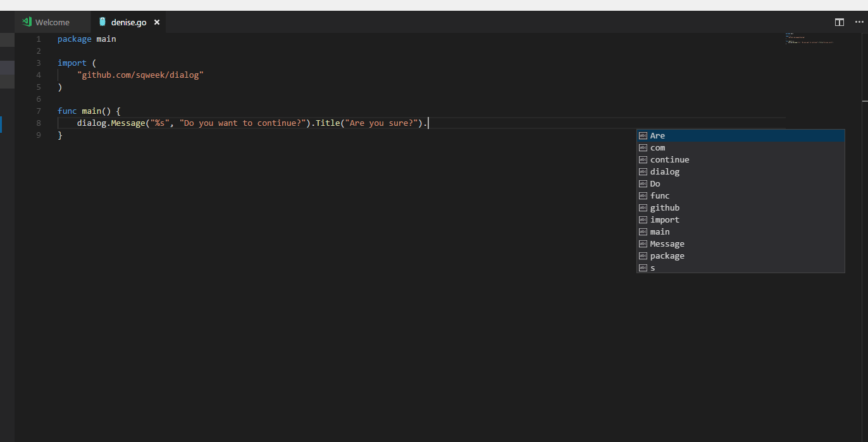Choose the 'package' autocomplete suggestion
Viewport: 868px width, 442px height.
click(740, 255)
